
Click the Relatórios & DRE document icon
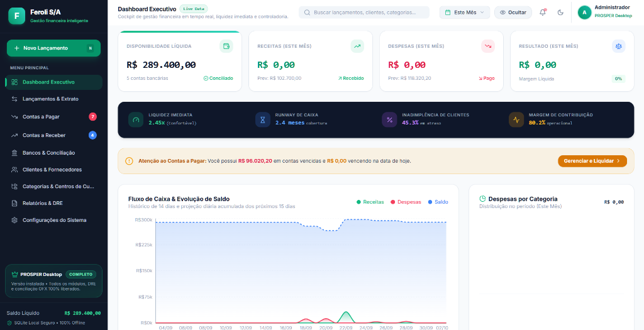point(14,203)
